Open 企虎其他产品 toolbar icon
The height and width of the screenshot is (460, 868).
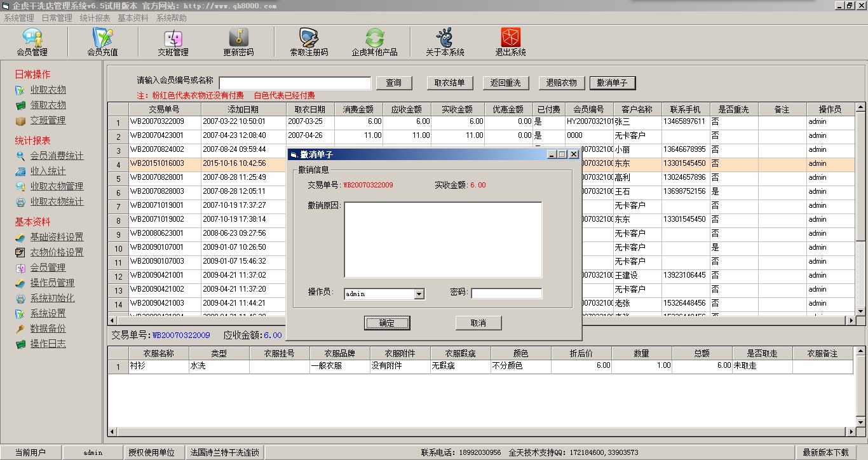(x=375, y=37)
